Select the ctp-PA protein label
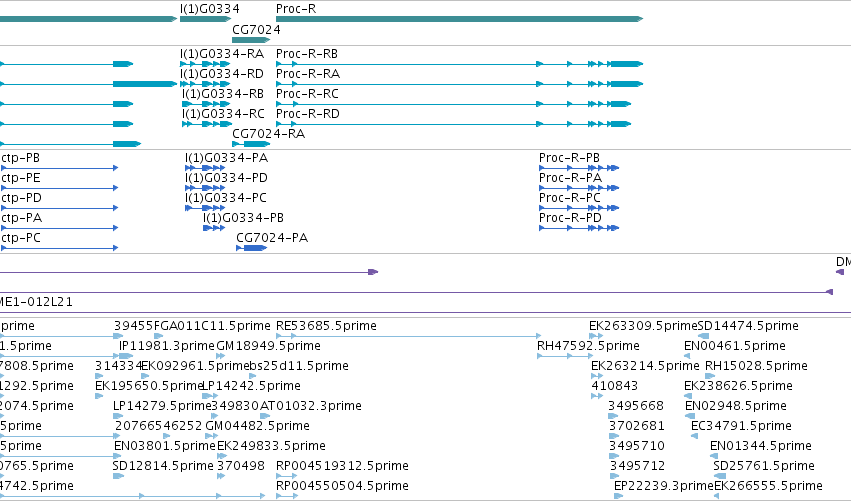 (x=22, y=218)
